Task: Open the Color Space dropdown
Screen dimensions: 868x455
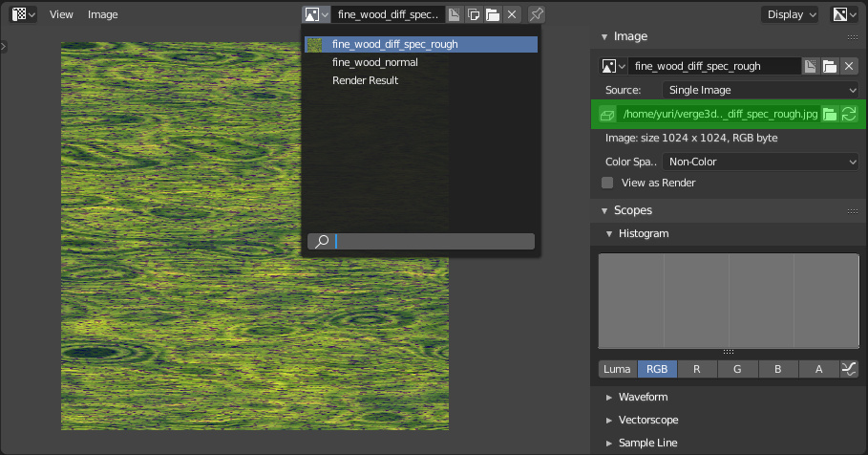Action: pos(760,162)
